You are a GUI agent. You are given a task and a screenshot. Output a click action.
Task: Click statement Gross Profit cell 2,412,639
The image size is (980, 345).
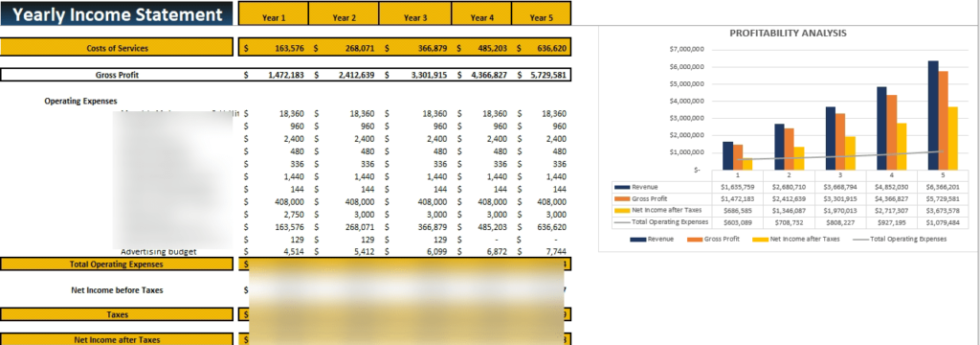click(x=356, y=75)
